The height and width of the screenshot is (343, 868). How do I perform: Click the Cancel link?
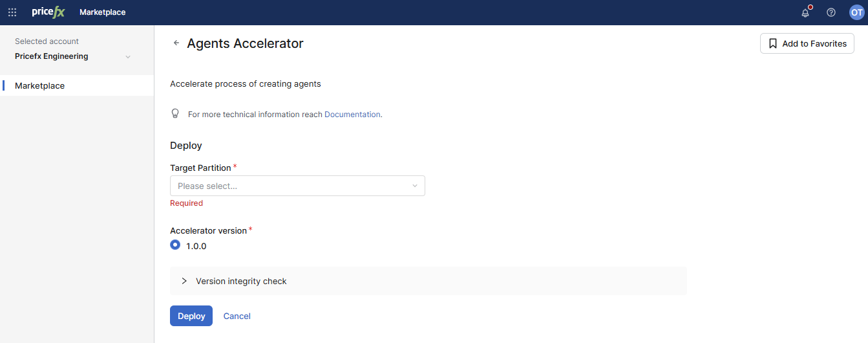237,316
